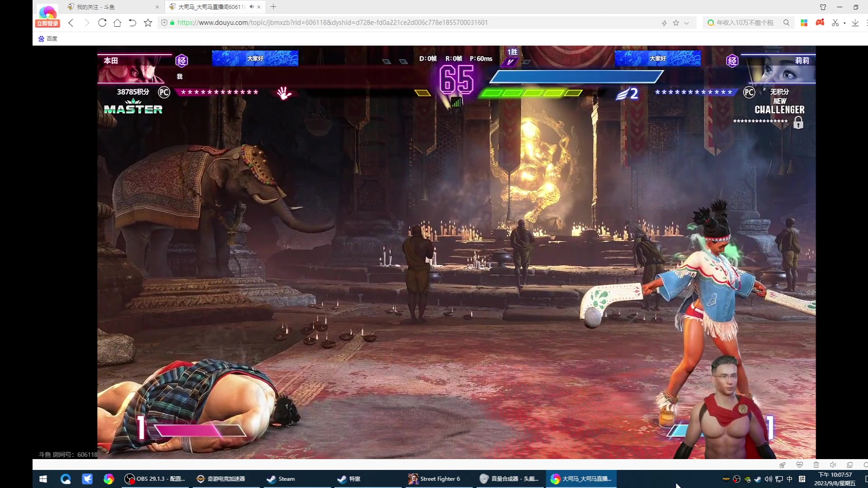The width and height of the screenshot is (868, 488).
Task: Mute audio on the 大司马 tab
Action: coord(251,7)
